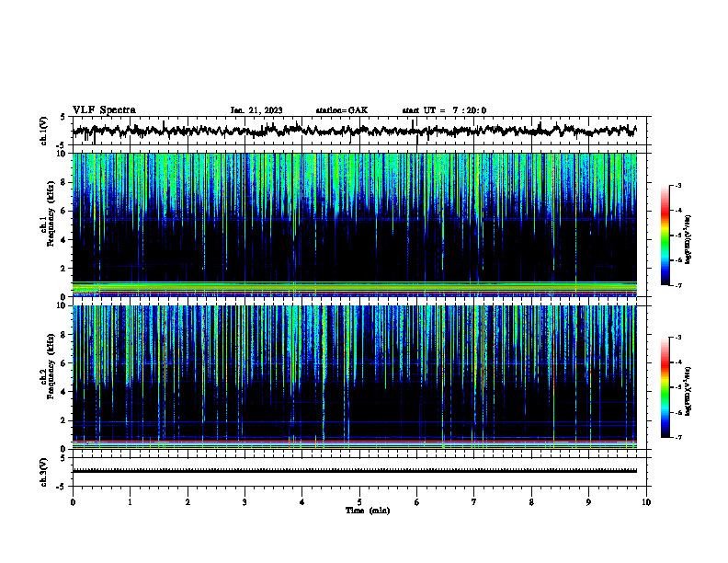728x563 pixels.
Task: Click the ch.3 voltage waveform trace
Action: (354, 471)
